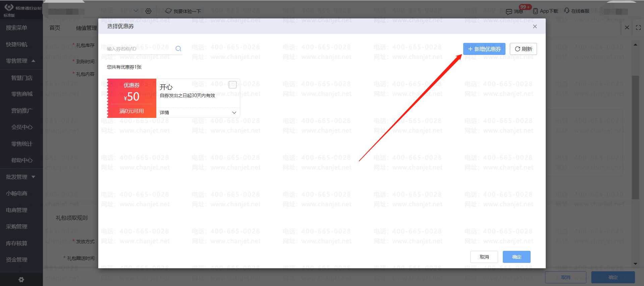Viewport: 644px width, 286px height.
Task: Open sidebar settings gear at bottom
Action: (21, 280)
